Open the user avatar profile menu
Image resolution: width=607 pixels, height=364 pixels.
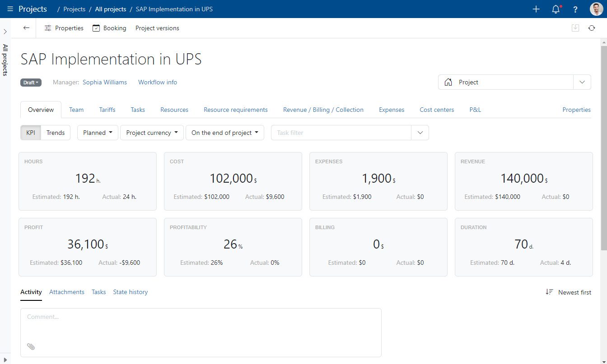click(x=597, y=9)
